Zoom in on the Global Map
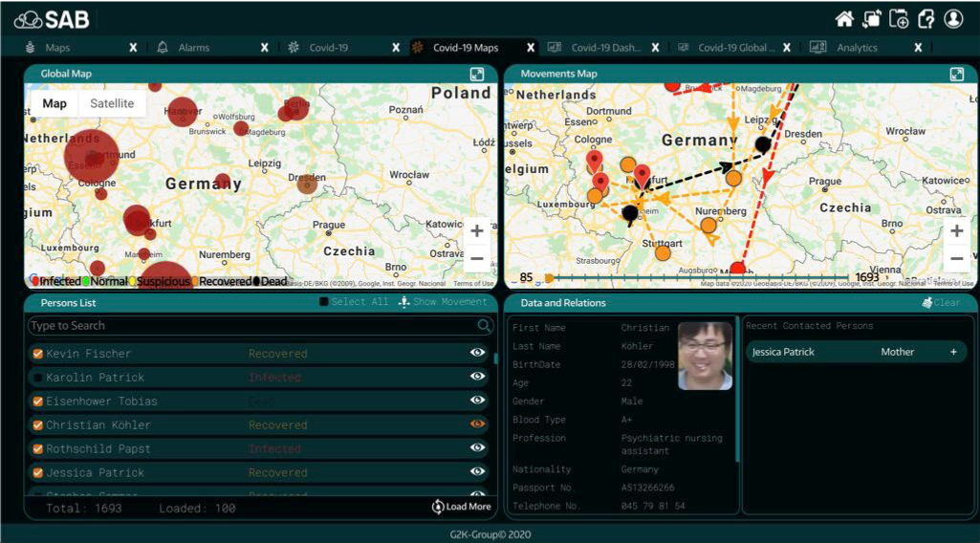 (x=476, y=231)
